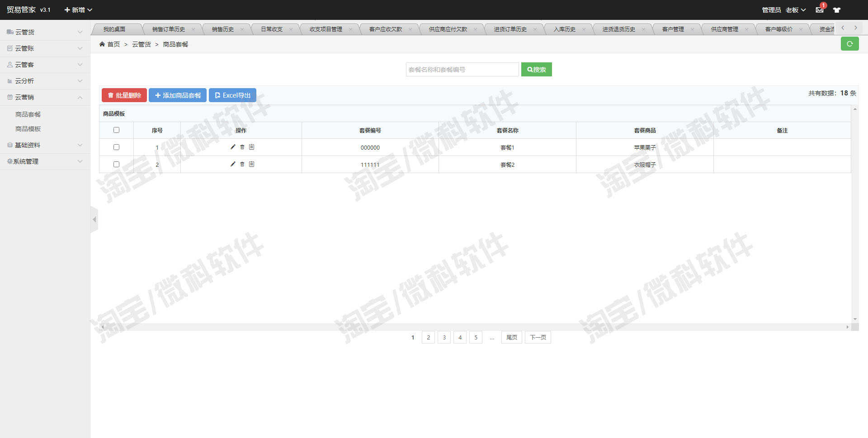
Task: Check the checkbox for row 2
Action: 116,165
